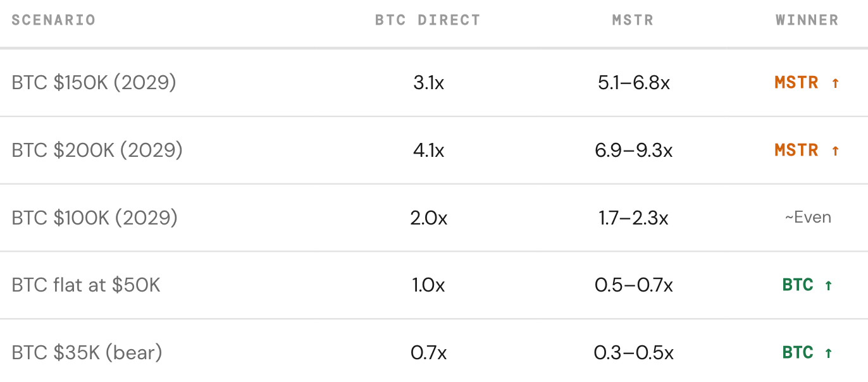Image resolution: width=868 pixels, height=382 pixels.
Task: Select the 0.5–0.7x MSTR value
Action: pyautogui.click(x=634, y=285)
